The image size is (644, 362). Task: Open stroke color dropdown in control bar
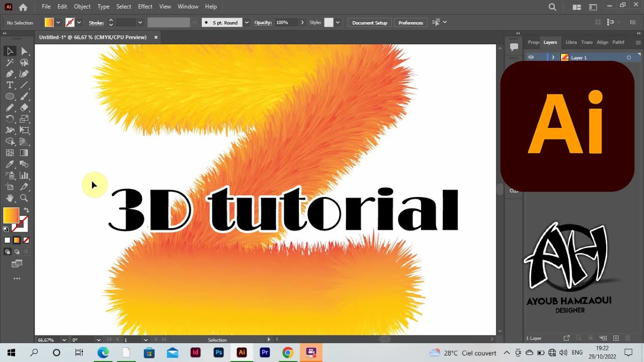pyautogui.click(x=79, y=23)
